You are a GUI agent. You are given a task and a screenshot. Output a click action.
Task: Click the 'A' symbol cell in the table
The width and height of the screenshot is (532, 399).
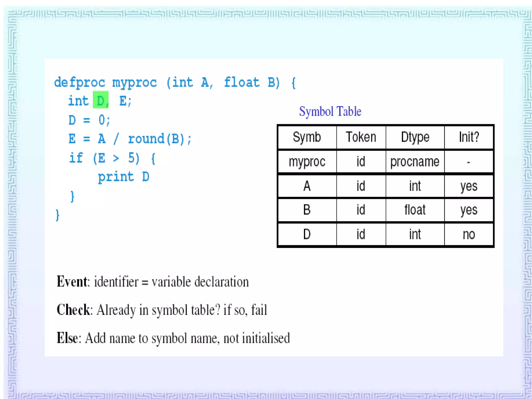[307, 186]
